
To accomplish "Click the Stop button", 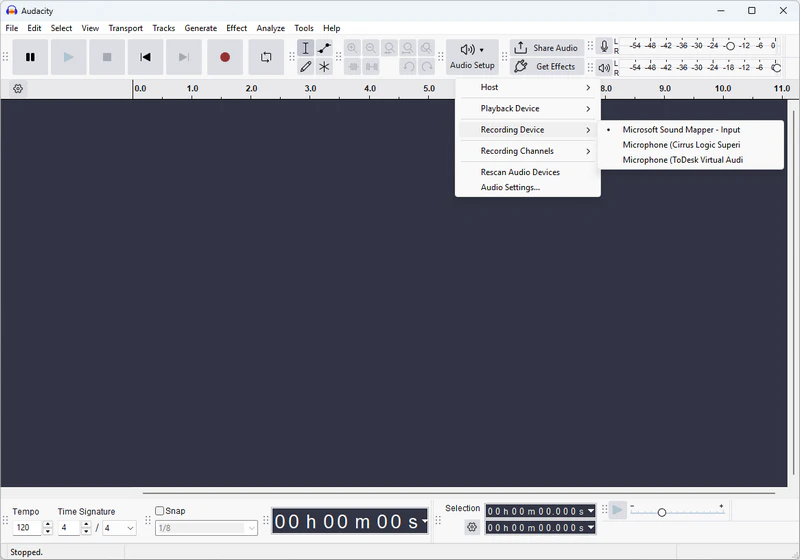I will [x=107, y=57].
